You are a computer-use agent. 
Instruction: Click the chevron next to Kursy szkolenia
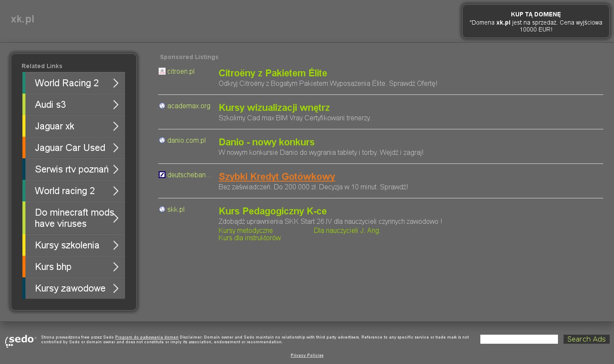pyautogui.click(x=116, y=245)
